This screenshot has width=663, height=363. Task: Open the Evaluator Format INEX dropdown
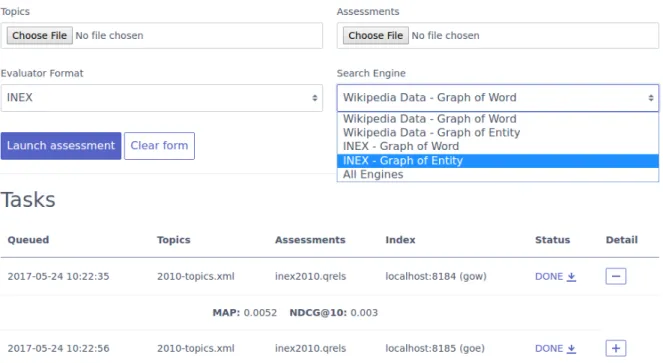[x=162, y=98]
